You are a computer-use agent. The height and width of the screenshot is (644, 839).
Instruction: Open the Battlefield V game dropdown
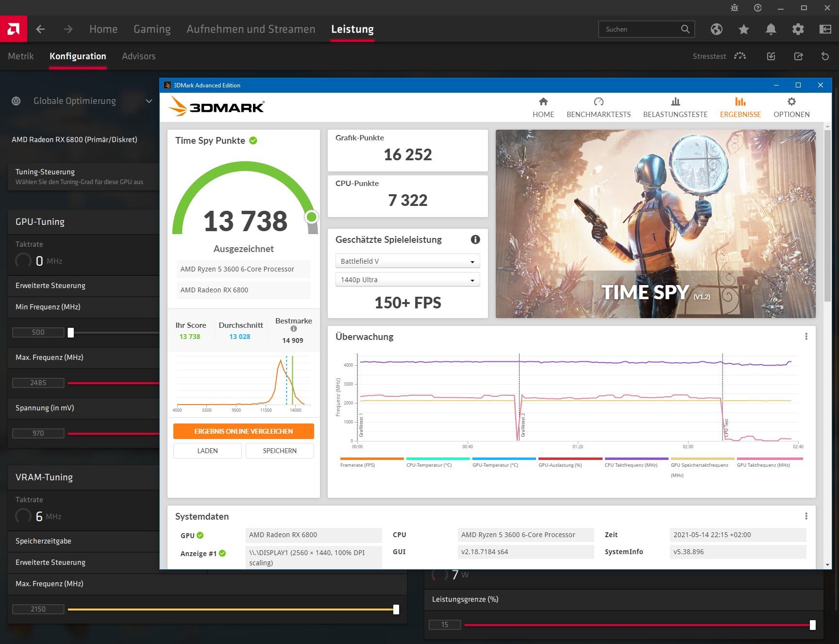click(407, 261)
